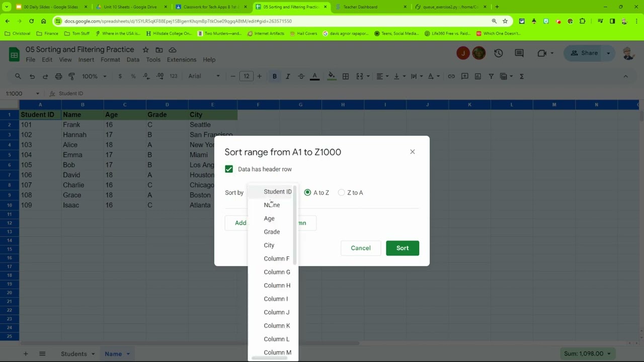Click the Insert comment icon
The image size is (644, 362).
[x=464, y=76]
